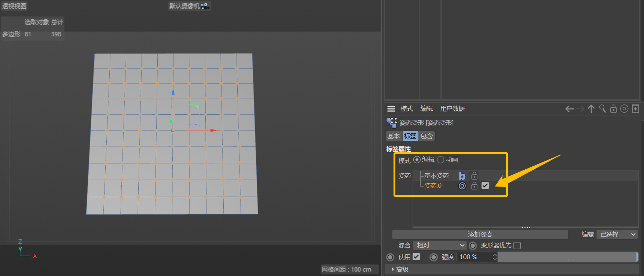Select the 姿态.0 row
Viewport: 644px width, 276px height.
click(x=526, y=186)
